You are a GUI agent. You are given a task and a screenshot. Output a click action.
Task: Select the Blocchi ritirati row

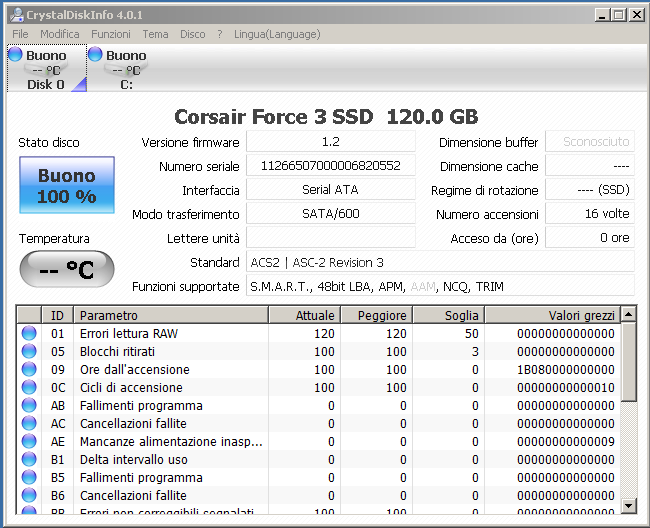[x=319, y=351]
